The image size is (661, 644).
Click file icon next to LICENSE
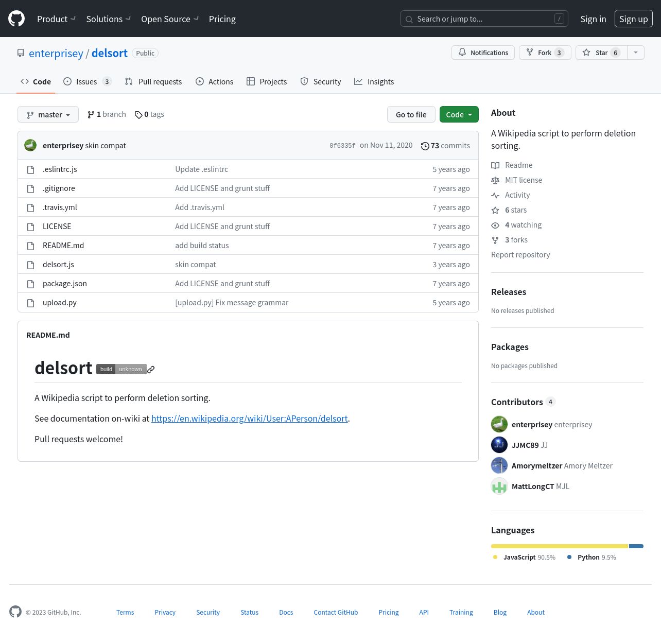point(30,227)
